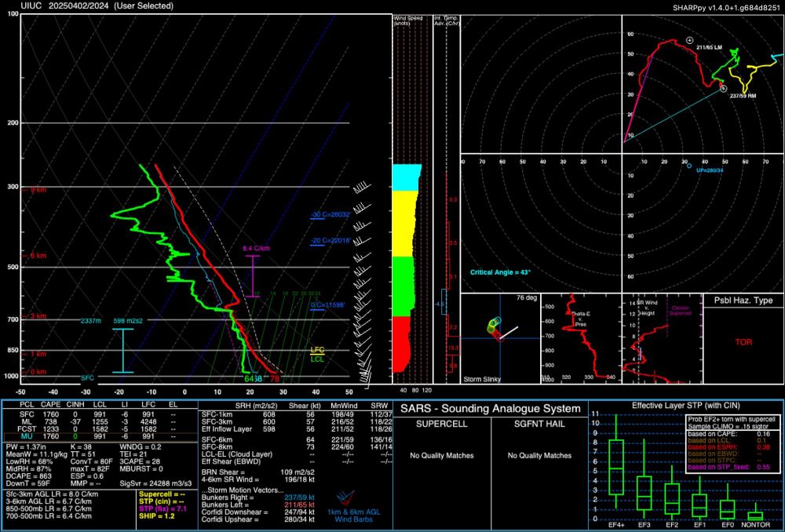Click the Bunkers Left storm motion line
Screen dimensions: 785x532
point(257,505)
